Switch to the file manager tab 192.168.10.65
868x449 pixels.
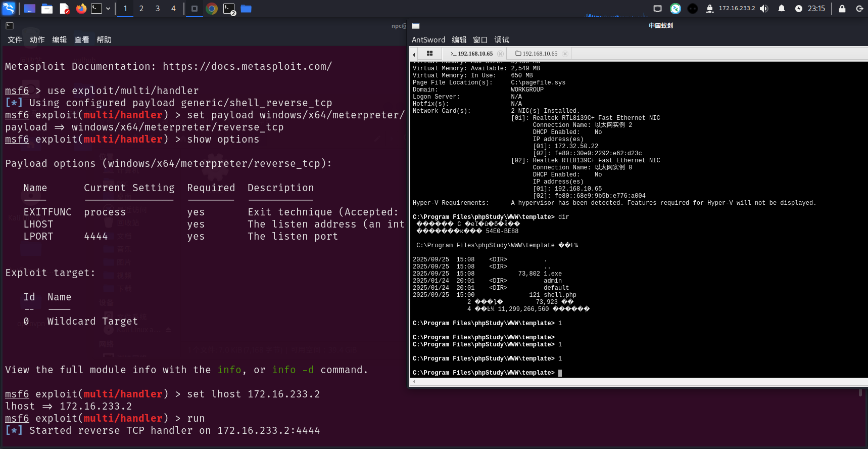pos(536,54)
